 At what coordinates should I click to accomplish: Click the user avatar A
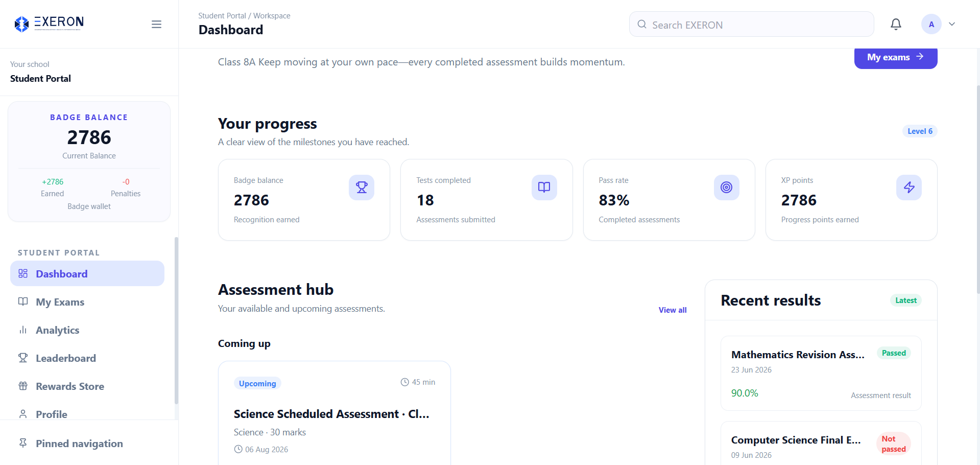coord(931,24)
